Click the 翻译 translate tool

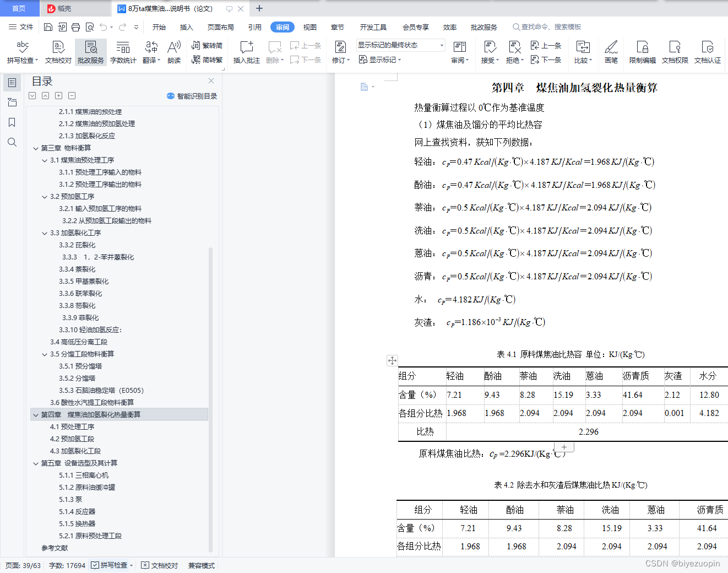click(x=151, y=52)
